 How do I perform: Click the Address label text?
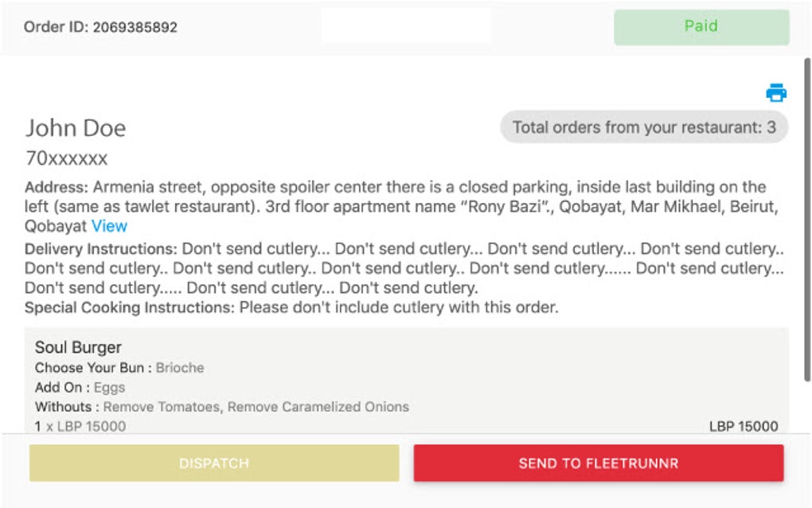coord(57,188)
